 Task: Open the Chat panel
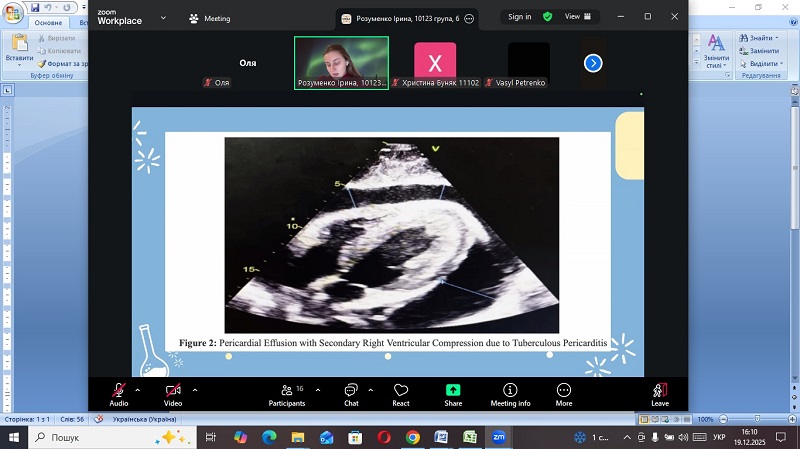[x=351, y=393]
